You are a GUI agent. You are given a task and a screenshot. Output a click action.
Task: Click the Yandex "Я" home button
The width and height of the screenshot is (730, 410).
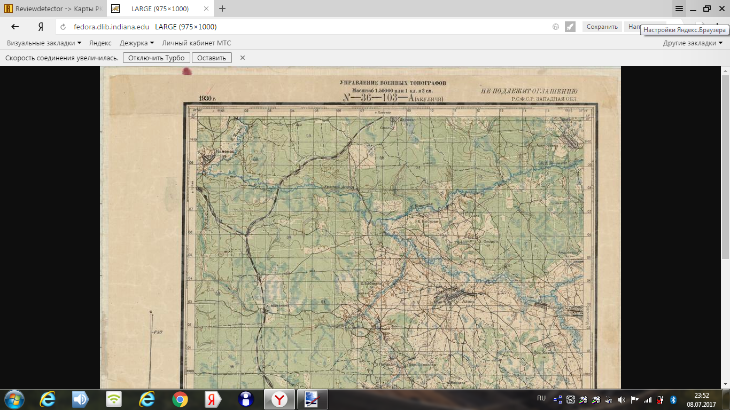(40, 27)
